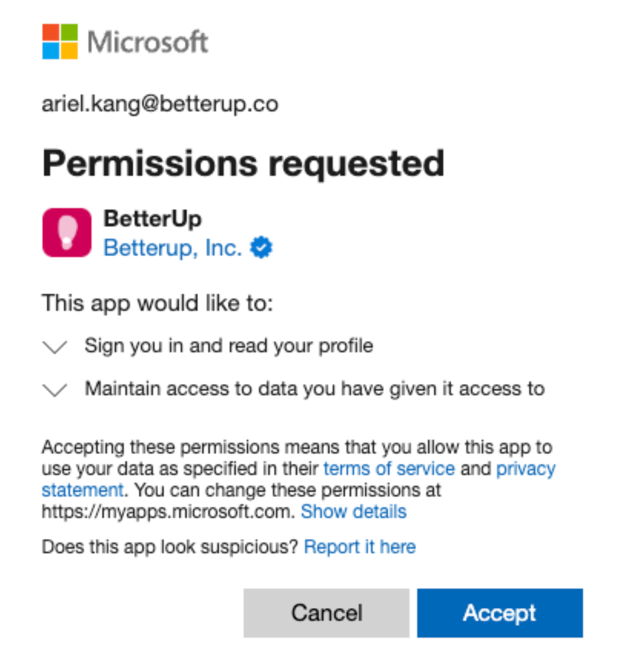Click the Accept button
This screenshot has width=627, height=672.
click(x=500, y=613)
